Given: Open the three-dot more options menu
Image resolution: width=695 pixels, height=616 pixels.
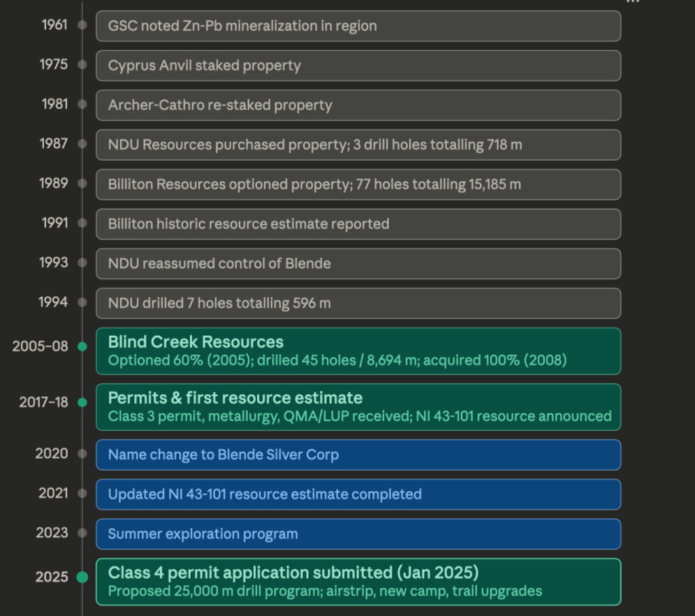Looking at the screenshot, I should pyautogui.click(x=633, y=2).
